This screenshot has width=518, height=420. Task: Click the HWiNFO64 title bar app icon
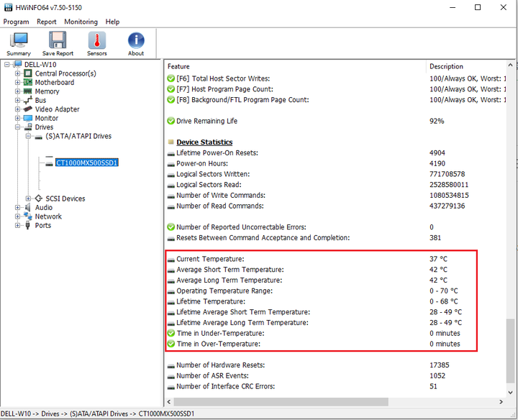(x=8, y=7)
